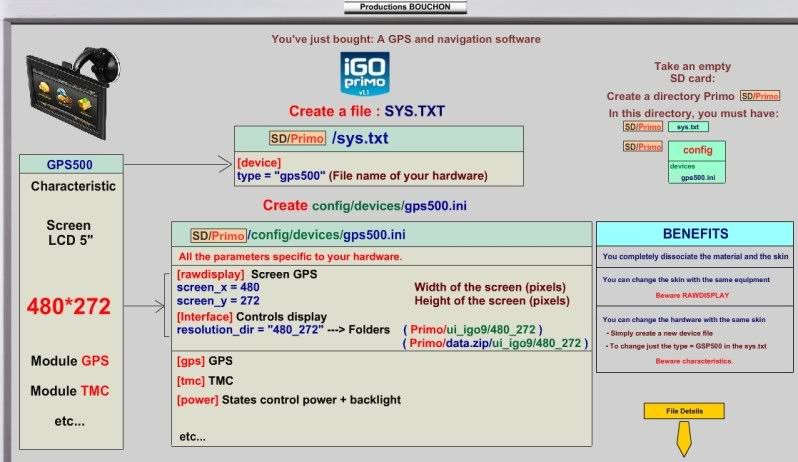Click the SD/Primo badge left of green sys.txt box
Screen dimensions: 798x462
click(x=643, y=127)
